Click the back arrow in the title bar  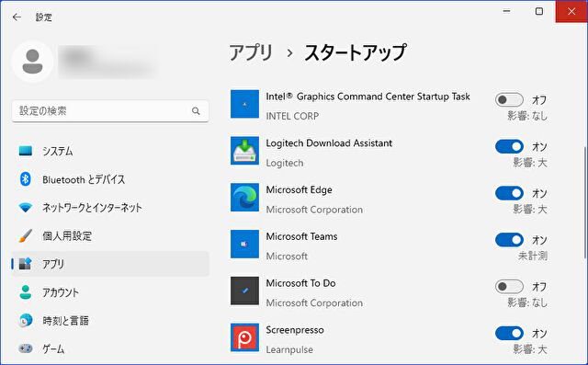tap(17, 17)
